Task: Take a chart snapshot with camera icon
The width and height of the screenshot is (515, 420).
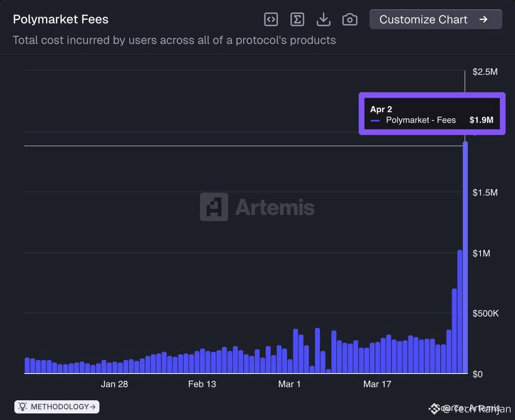Action: coord(350,19)
